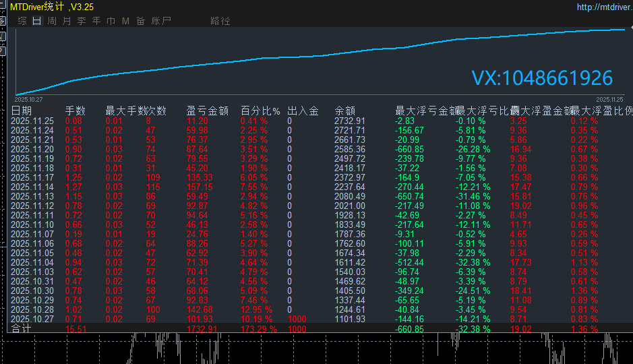Image resolution: width=633 pixels, height=364 pixels.
Task: Switch to the 月 monthly tab
Action: (66, 21)
